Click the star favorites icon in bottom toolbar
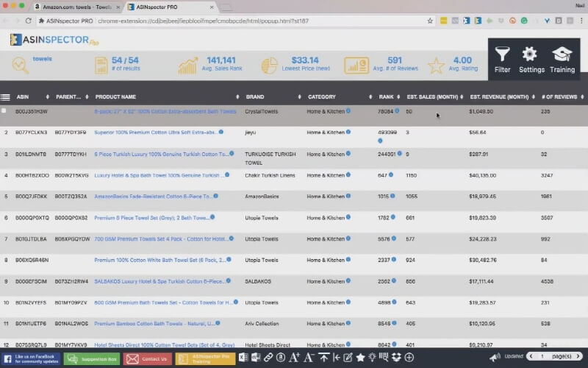 click(360, 357)
